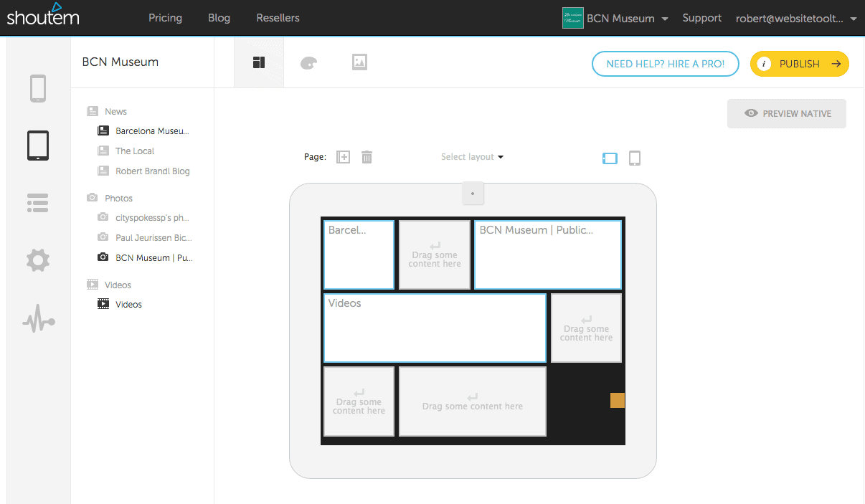Delete page with trash icon
This screenshot has height=504, width=865.
coord(367,157)
